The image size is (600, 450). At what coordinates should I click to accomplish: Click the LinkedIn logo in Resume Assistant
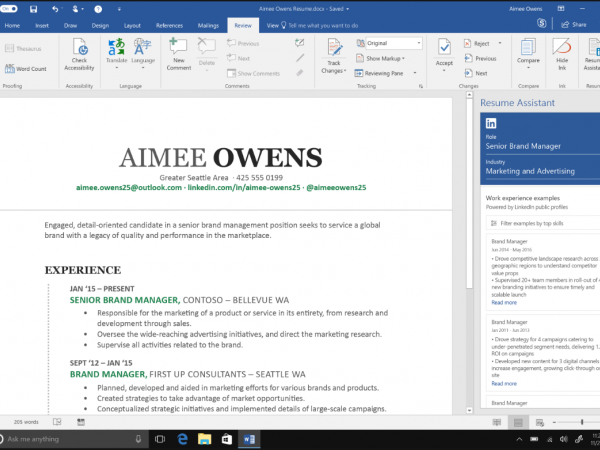tap(491, 123)
